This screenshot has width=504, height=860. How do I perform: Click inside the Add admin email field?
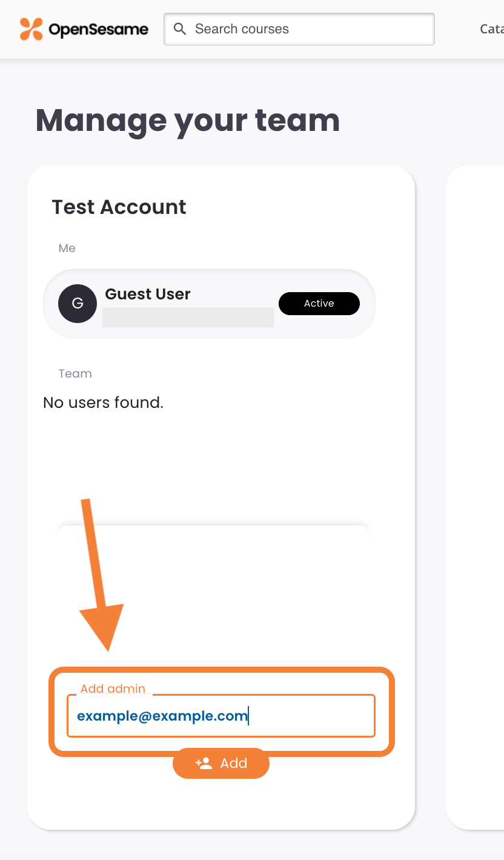(x=221, y=716)
